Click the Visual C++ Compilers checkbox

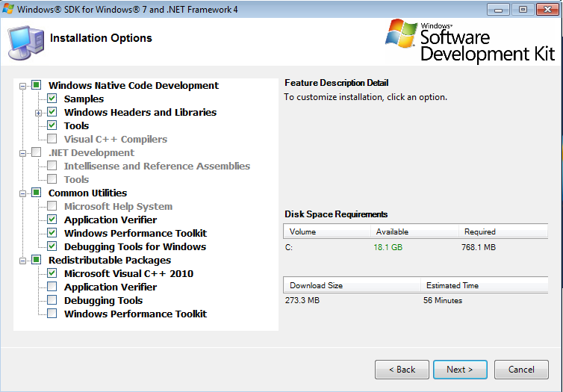[x=52, y=139]
